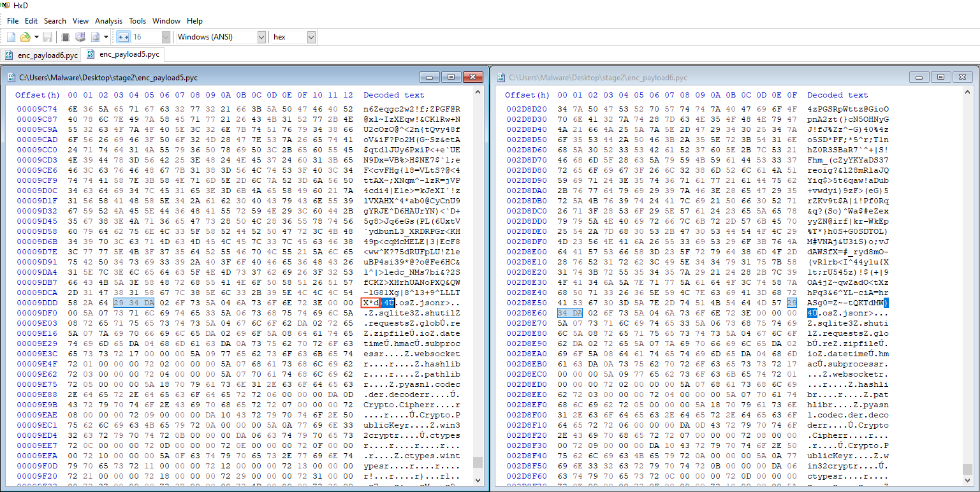Click column header '0F' in enc_payload6.pyc pane
This screenshot has height=492, width=980.
(x=791, y=95)
